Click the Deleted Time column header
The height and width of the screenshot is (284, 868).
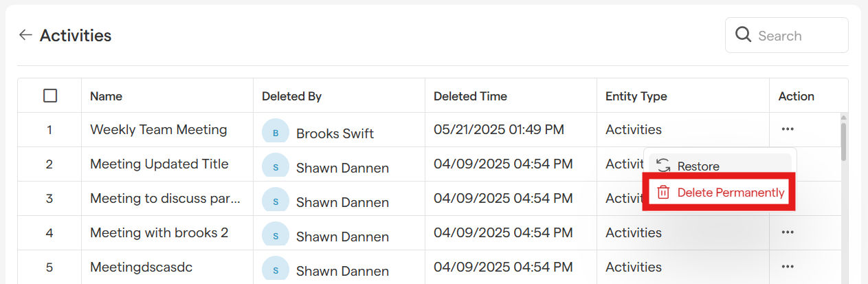(x=470, y=96)
